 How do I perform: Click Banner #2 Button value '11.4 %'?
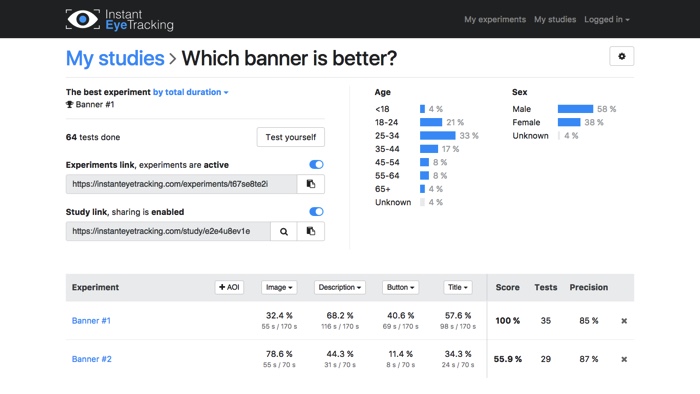400,354
